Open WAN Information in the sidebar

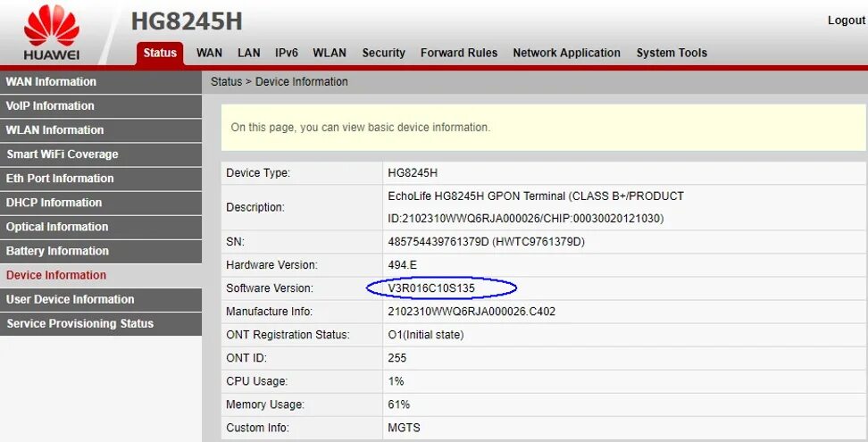(101, 82)
